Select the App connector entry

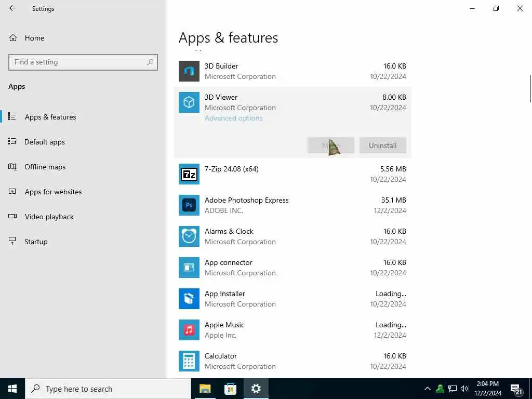click(292, 268)
